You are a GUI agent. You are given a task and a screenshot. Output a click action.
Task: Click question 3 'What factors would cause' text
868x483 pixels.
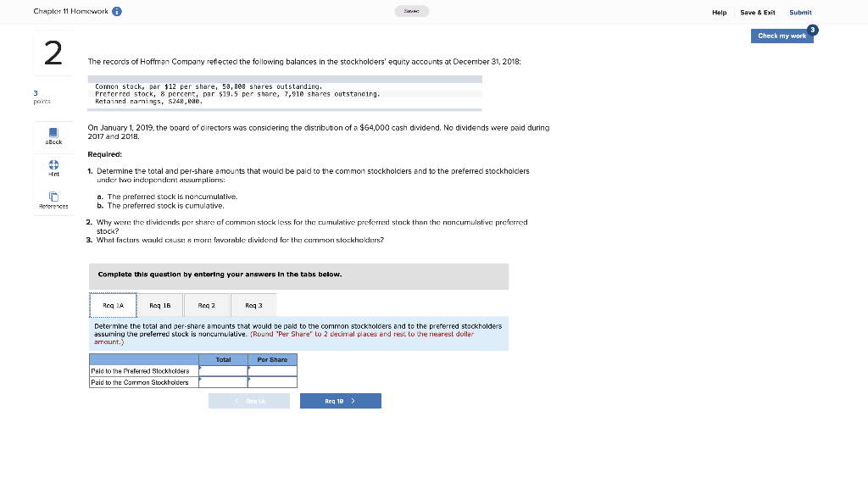pos(240,240)
